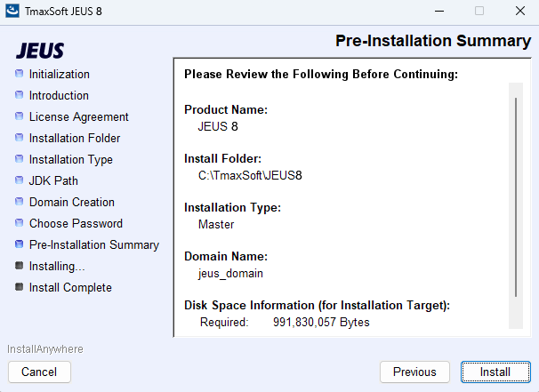The width and height of the screenshot is (539, 392).
Task: Click the Initialization step bullet icon
Action: pos(20,74)
